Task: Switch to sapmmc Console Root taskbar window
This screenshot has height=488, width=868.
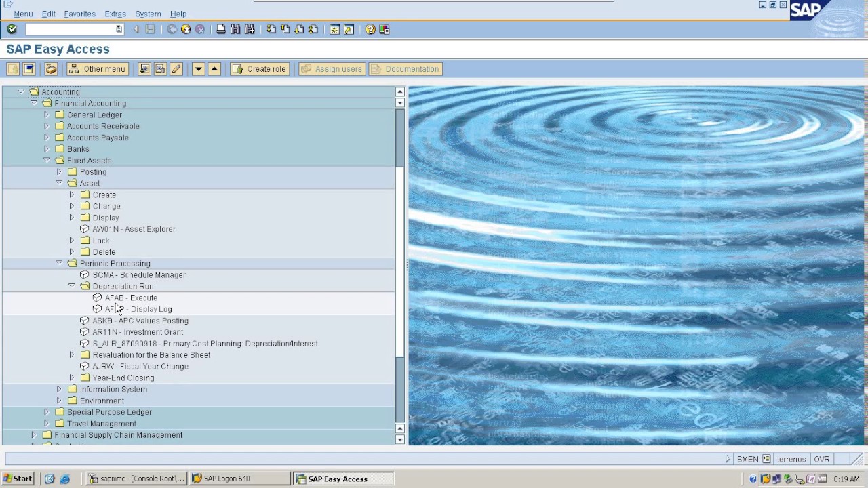Action: click(x=136, y=479)
